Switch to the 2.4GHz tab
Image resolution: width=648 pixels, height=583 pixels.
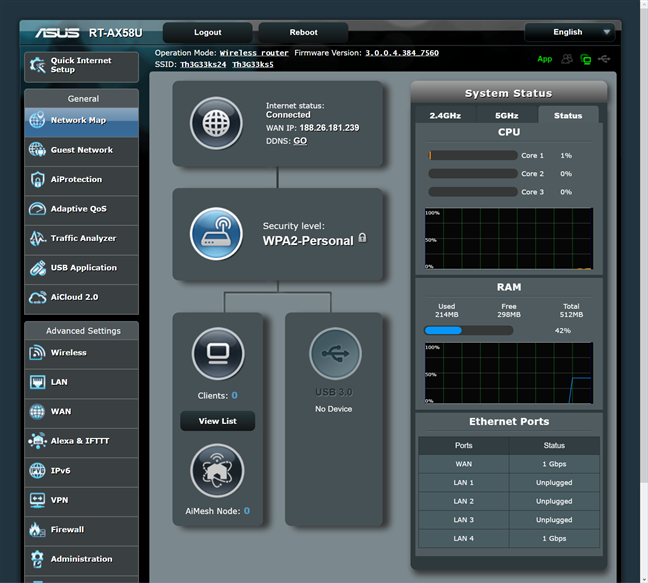point(445,115)
